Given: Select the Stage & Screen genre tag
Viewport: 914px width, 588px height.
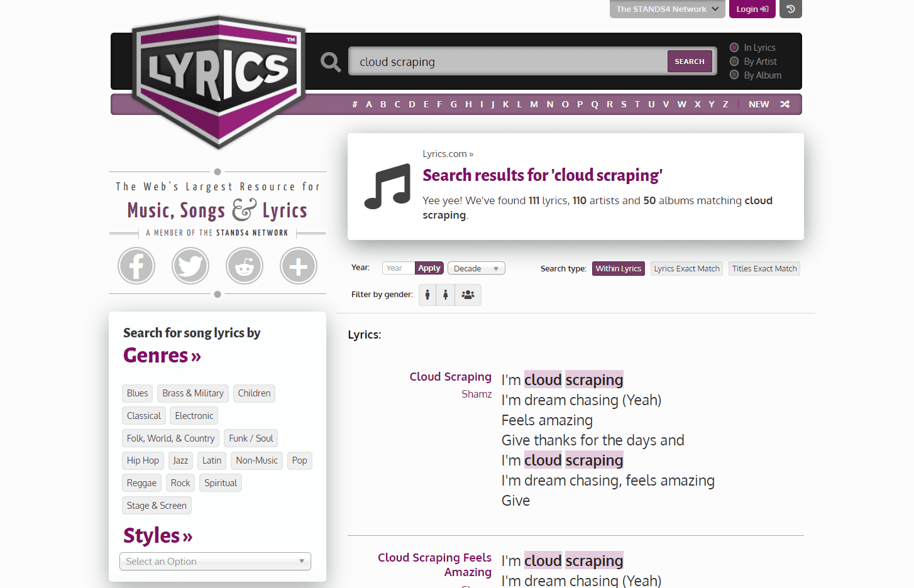Looking at the screenshot, I should click(x=157, y=506).
